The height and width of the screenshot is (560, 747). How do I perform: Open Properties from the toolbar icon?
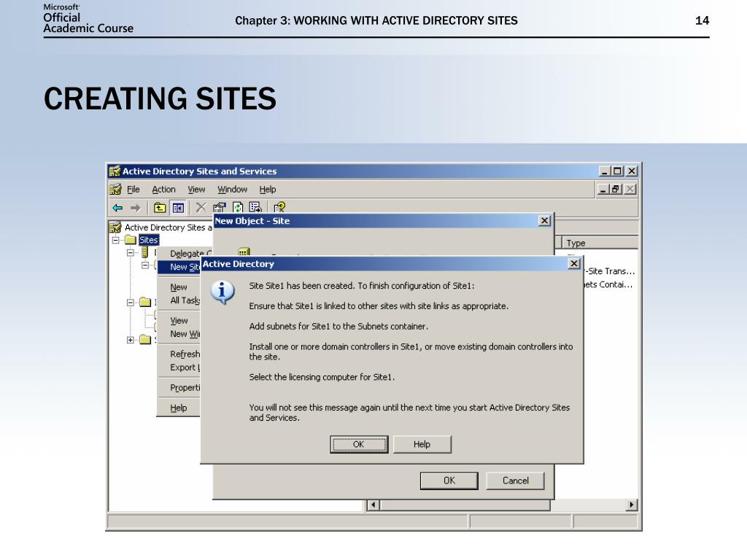(219, 208)
